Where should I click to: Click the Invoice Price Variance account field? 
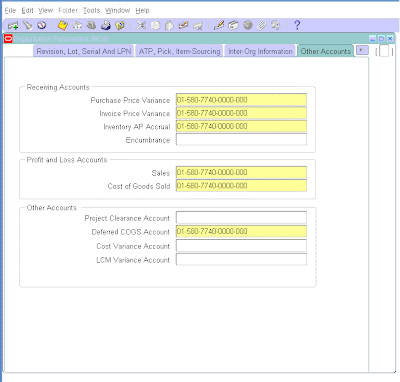click(241, 113)
